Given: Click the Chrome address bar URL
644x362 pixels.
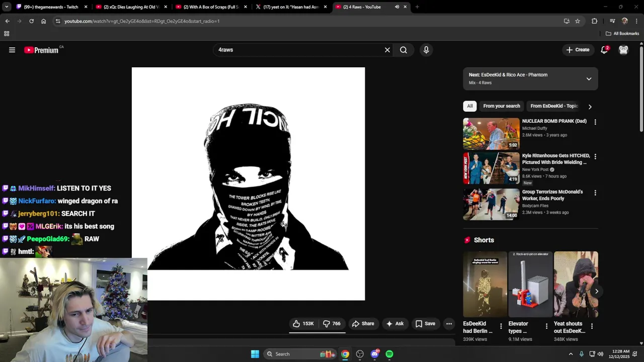Looking at the screenshot, I should 142,21.
